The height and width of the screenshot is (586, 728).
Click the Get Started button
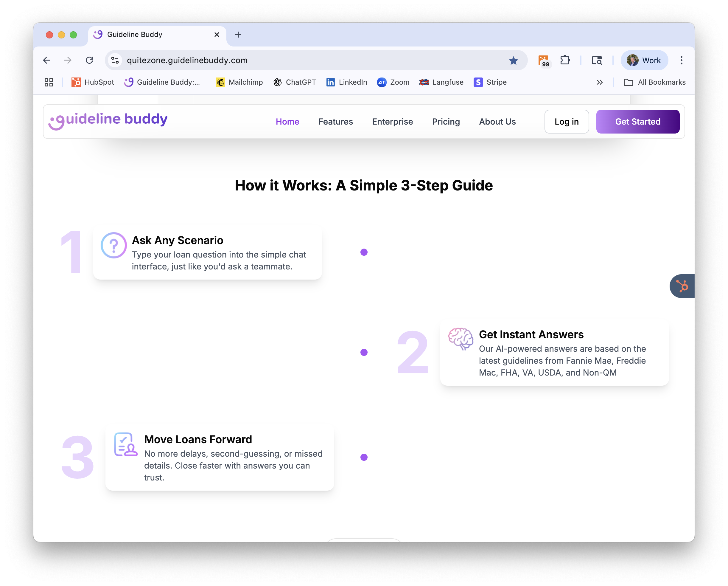click(637, 122)
